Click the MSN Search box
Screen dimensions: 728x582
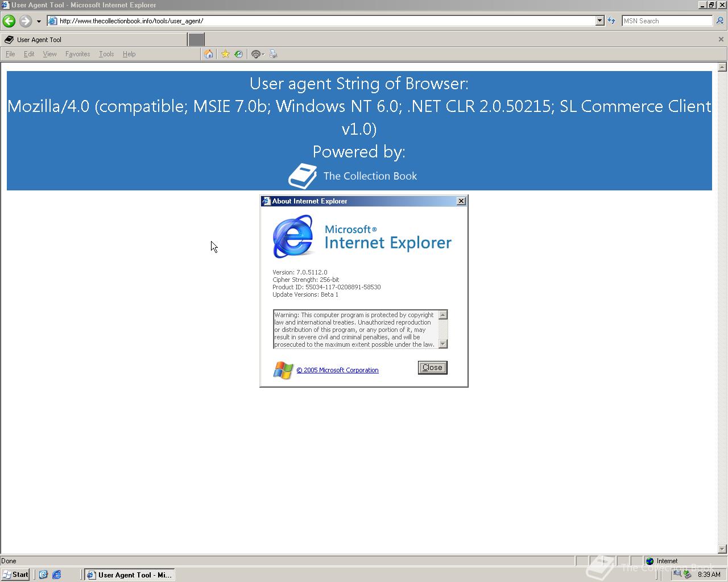pyautogui.click(x=667, y=21)
